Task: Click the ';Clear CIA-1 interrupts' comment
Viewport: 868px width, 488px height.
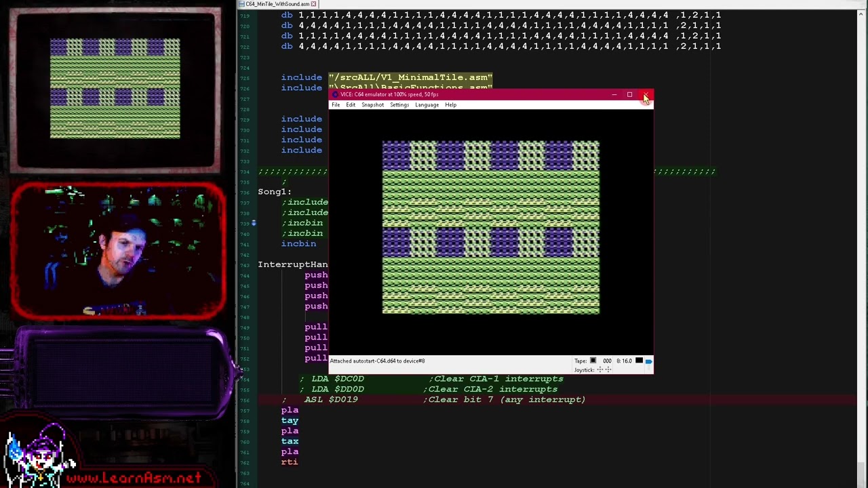Action: (x=496, y=379)
